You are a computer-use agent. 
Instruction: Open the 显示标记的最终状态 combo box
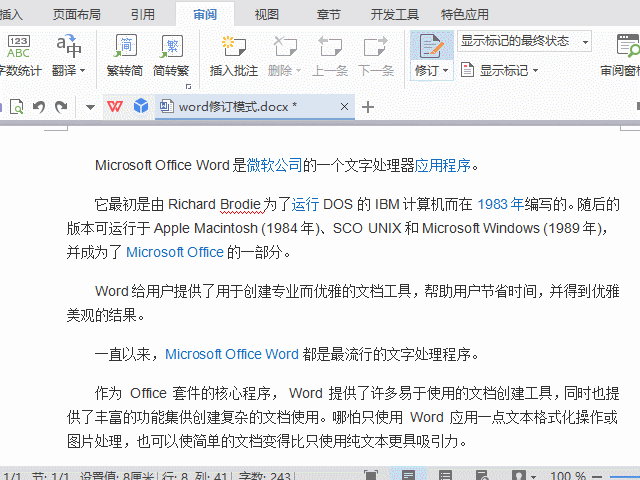click(524, 41)
